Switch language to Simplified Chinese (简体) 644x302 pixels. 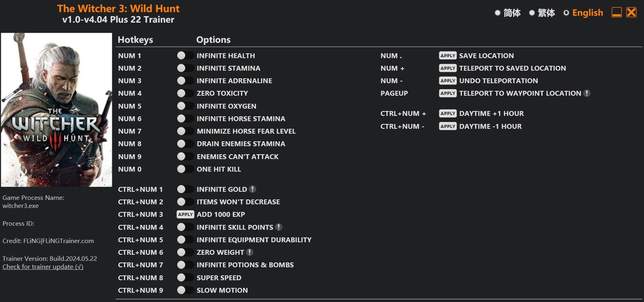coord(497,13)
